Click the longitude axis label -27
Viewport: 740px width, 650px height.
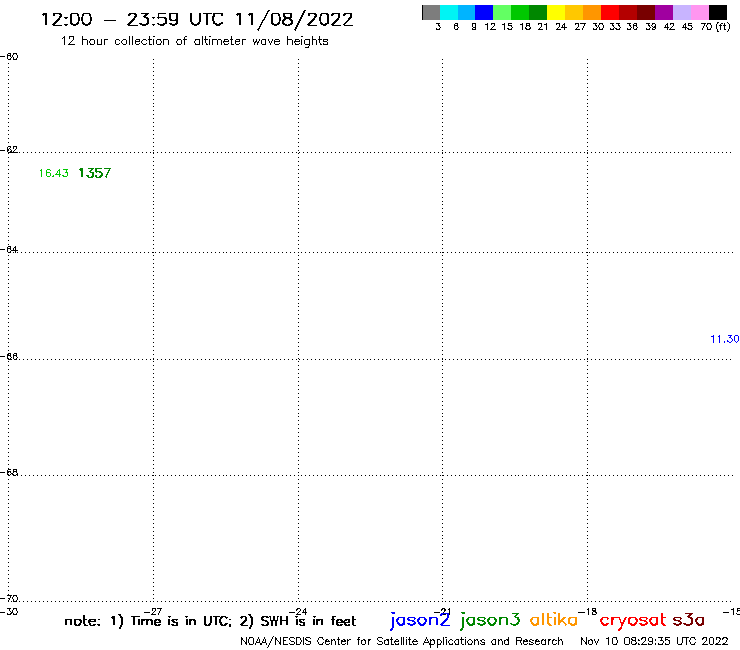(153, 611)
